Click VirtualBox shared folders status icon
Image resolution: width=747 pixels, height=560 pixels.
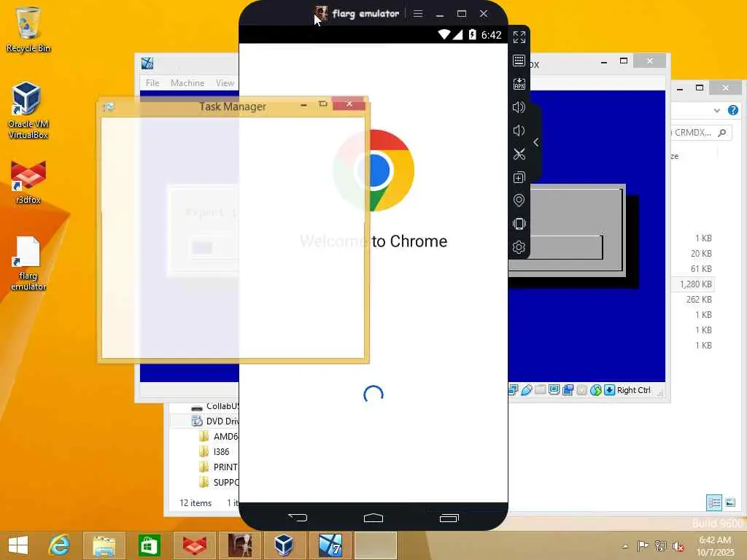point(541,391)
